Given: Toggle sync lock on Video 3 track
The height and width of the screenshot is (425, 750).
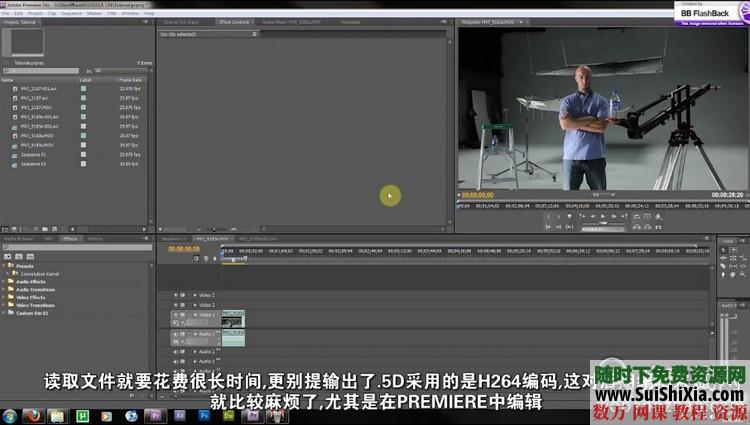Looking at the screenshot, I should pyautogui.click(x=182, y=295).
